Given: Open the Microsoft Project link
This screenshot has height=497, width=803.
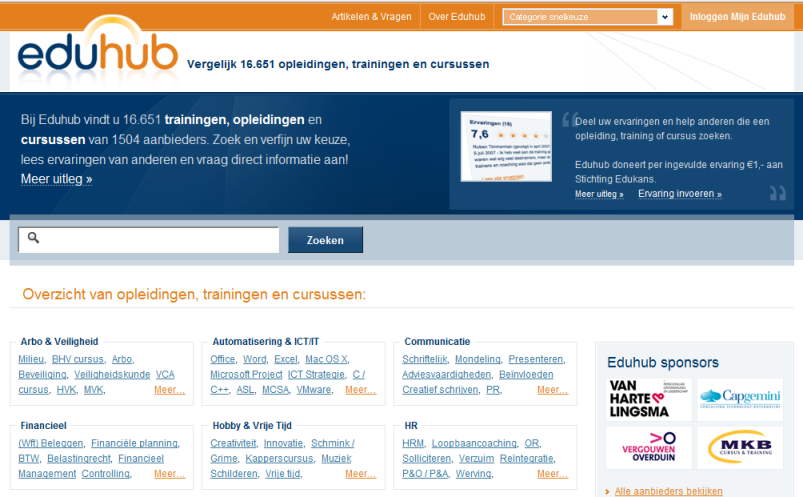Looking at the screenshot, I should (x=246, y=375).
